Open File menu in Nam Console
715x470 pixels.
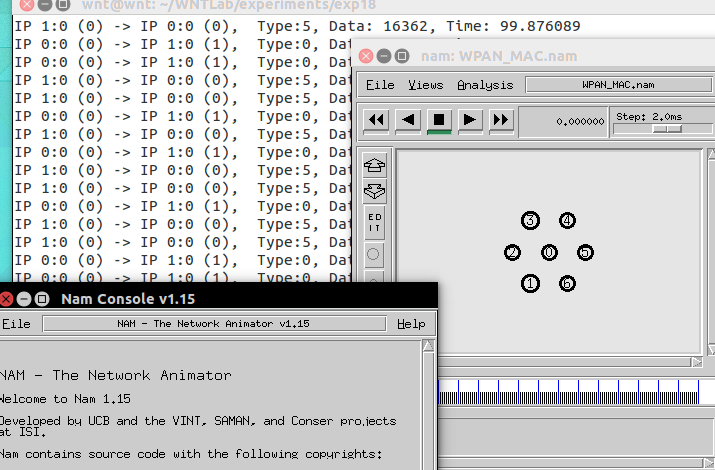[x=16, y=324]
